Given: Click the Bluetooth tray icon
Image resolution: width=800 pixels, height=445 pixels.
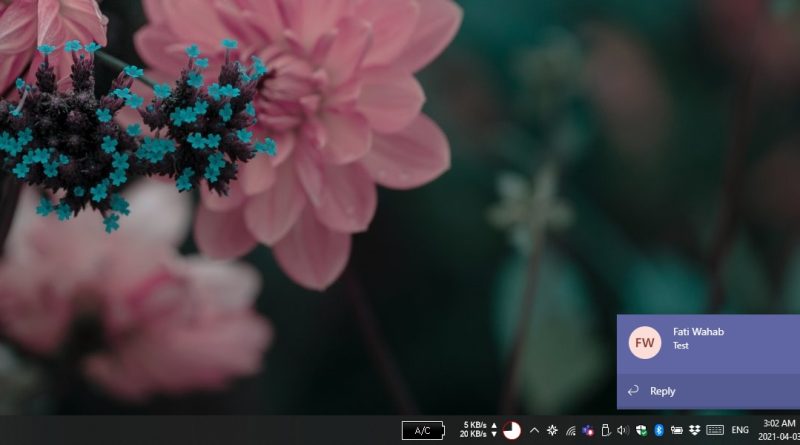Looking at the screenshot, I should click(x=659, y=430).
